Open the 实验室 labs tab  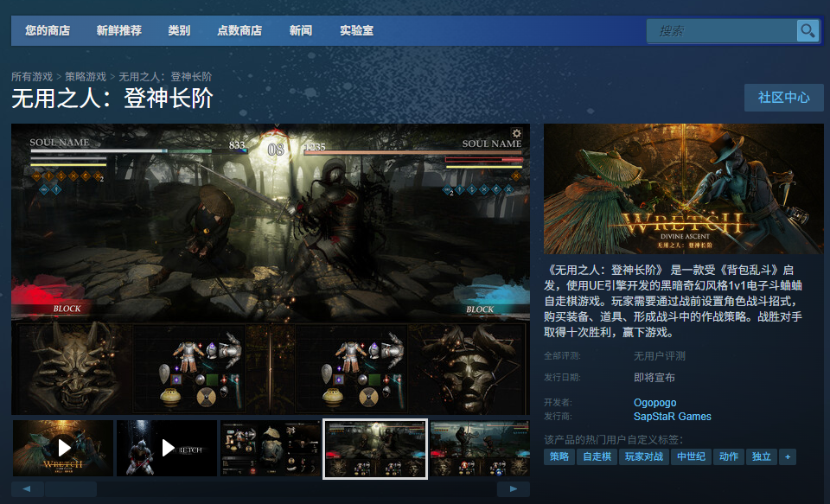coord(356,31)
